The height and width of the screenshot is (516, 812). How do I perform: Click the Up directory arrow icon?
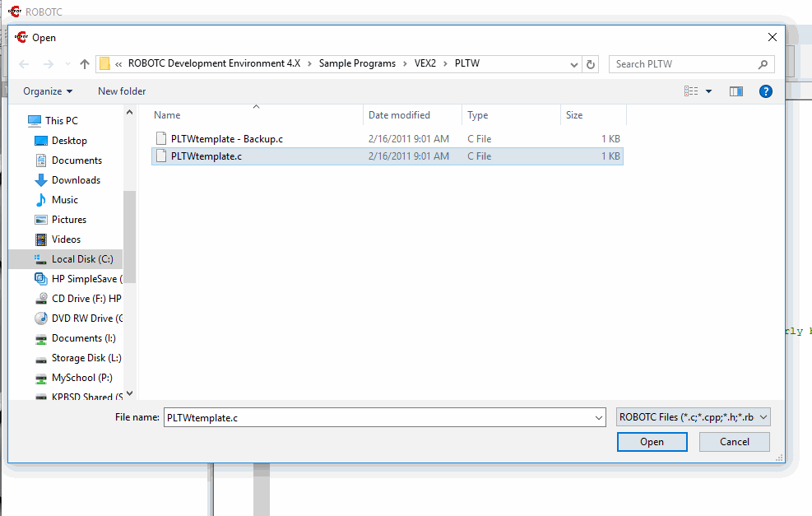pyautogui.click(x=85, y=64)
